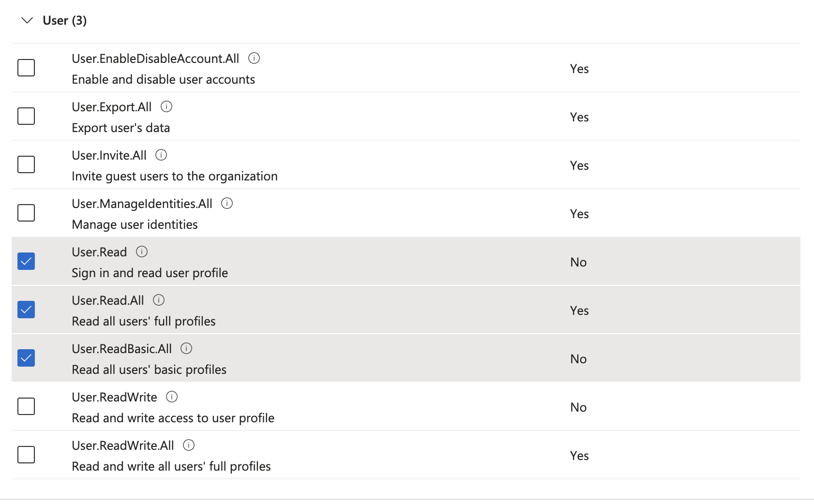
Task: Tick the User.Invite.All checkbox
Action: click(26, 164)
